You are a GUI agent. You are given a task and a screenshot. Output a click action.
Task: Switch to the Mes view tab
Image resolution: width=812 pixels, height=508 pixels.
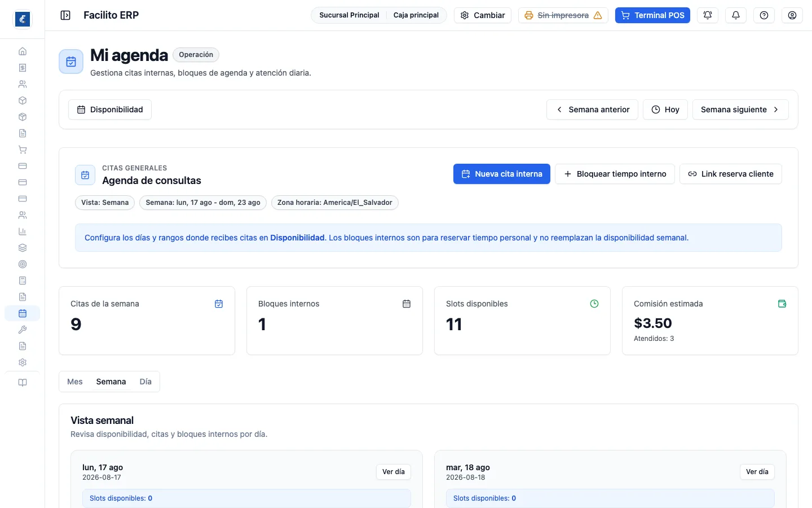(75, 382)
